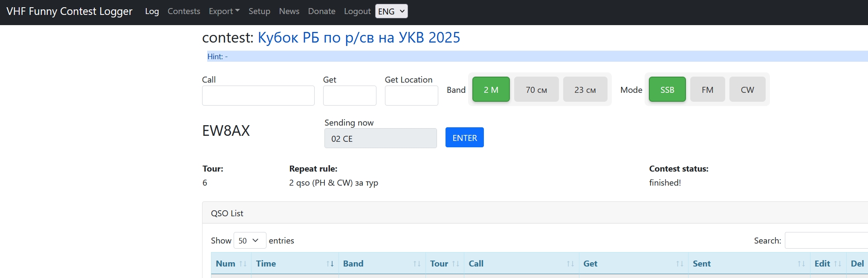Expand the Export menu
The image size is (868, 278).
(x=224, y=11)
